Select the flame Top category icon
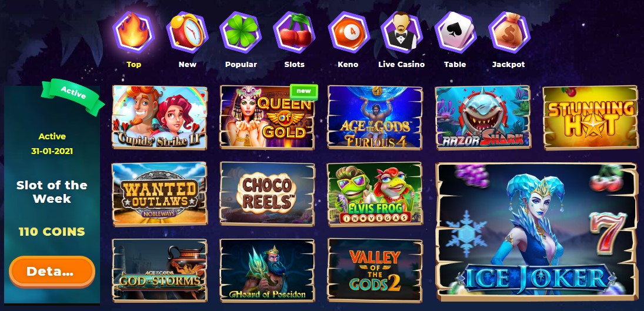This screenshot has height=311, width=644. pos(134,32)
